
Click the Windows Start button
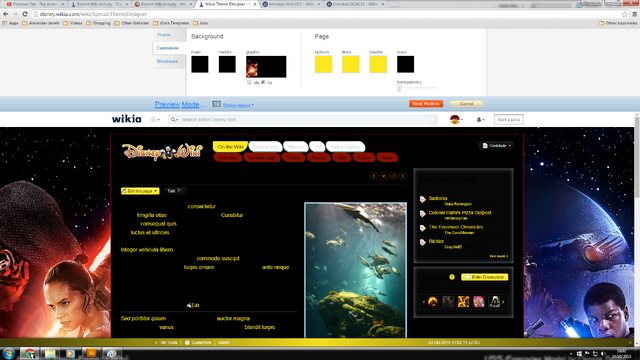pos(9,353)
